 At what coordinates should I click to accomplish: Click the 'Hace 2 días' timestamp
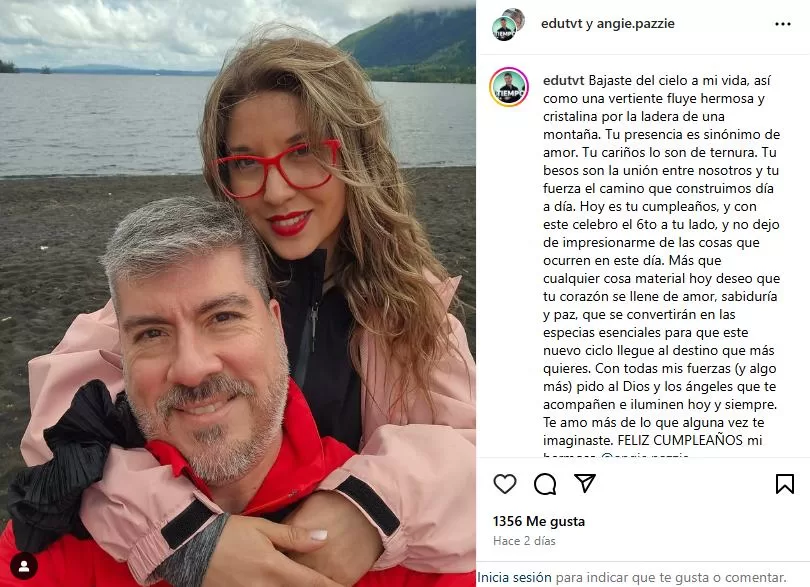(524, 541)
